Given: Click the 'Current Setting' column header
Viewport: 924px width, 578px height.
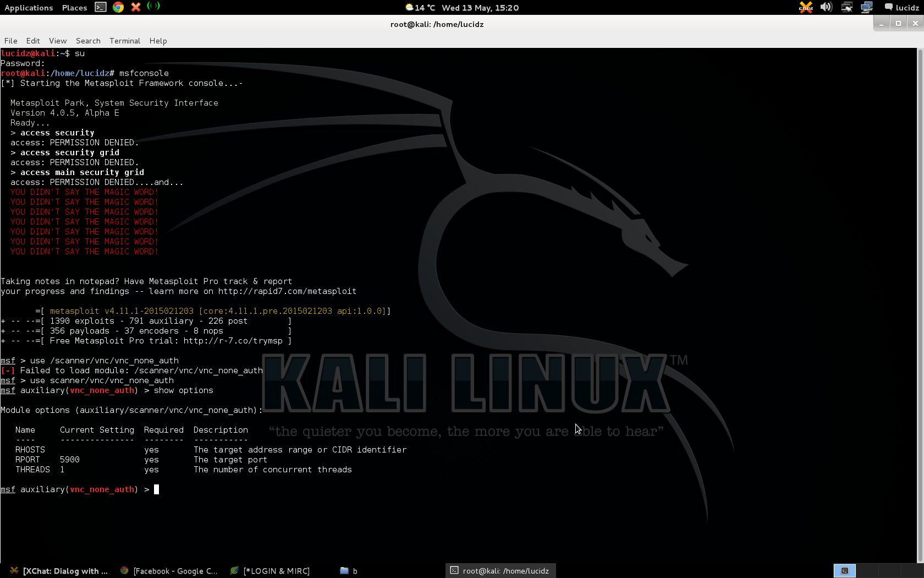Looking at the screenshot, I should [97, 430].
